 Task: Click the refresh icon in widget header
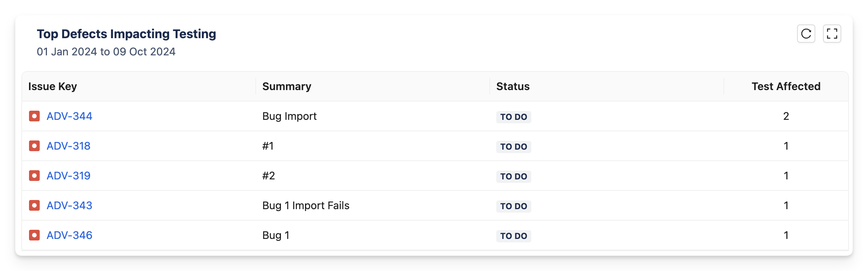(x=806, y=34)
